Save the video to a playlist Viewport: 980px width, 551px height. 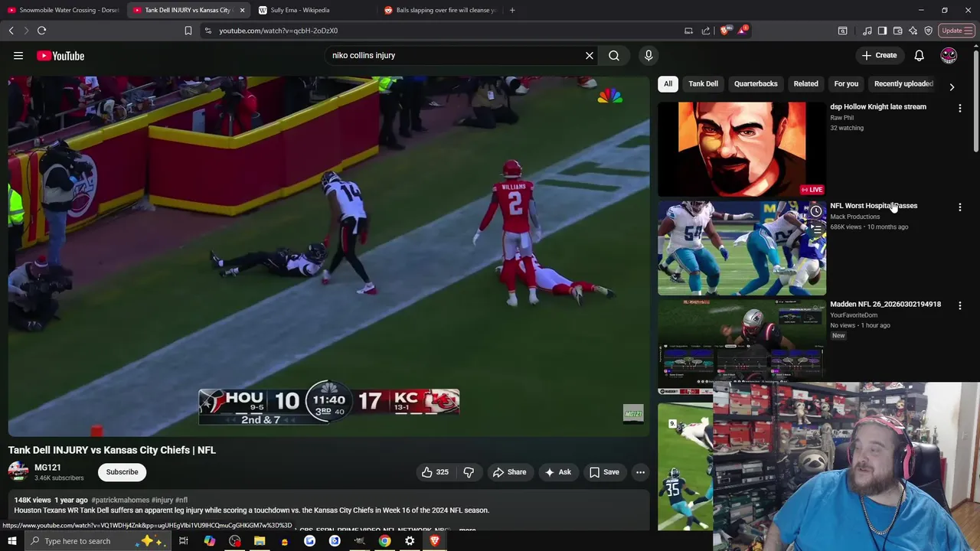[x=604, y=472]
